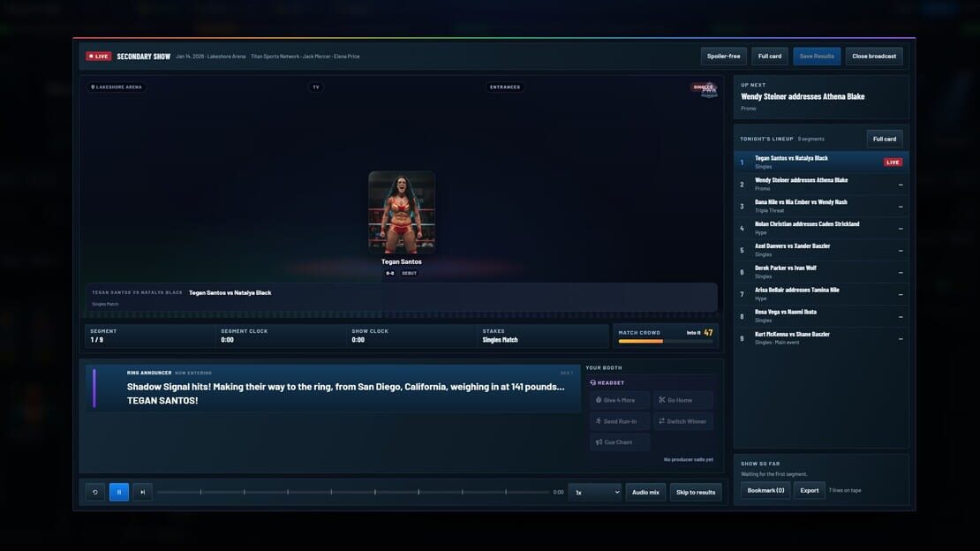Select Wendy Steiner addresses Athena Blake lineup row
Viewport: 980px width, 551px height.
pyautogui.click(x=821, y=184)
